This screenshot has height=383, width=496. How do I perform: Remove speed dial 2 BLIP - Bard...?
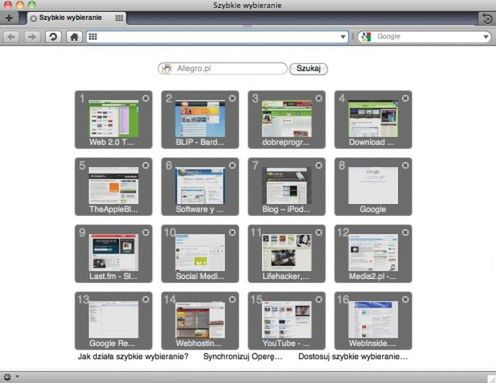tap(232, 98)
